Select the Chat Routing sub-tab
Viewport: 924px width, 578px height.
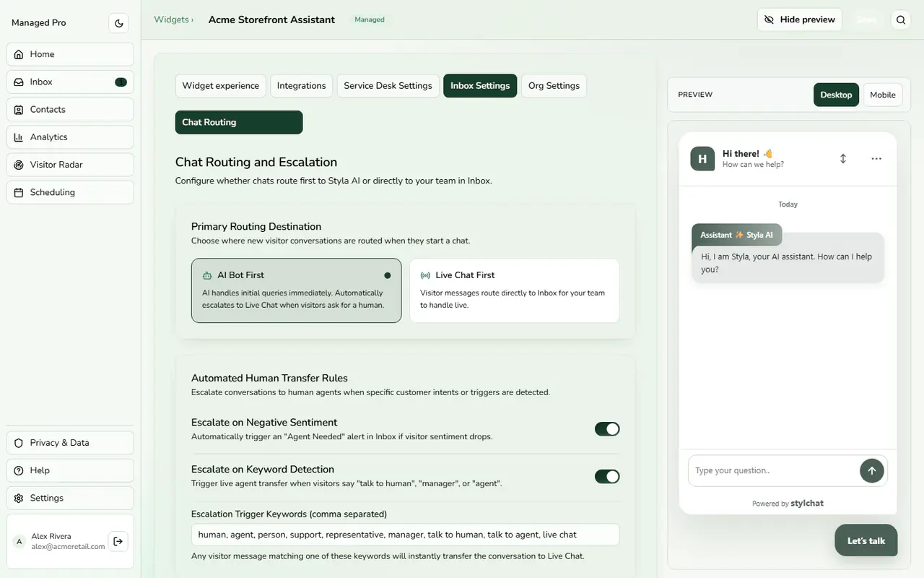coord(239,122)
